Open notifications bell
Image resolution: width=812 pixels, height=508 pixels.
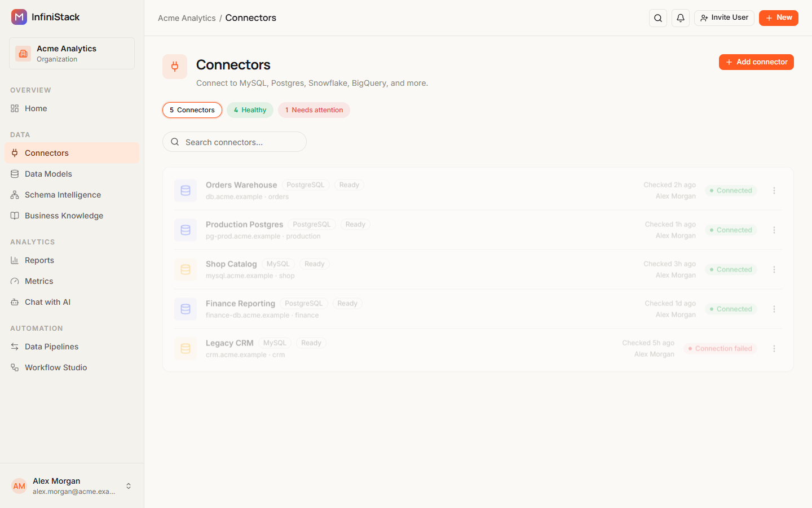tap(681, 18)
